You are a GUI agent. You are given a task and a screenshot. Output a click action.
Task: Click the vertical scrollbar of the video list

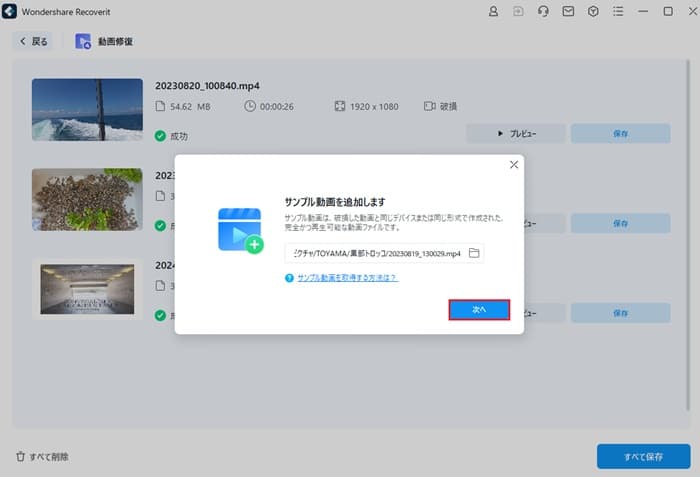pos(688,235)
